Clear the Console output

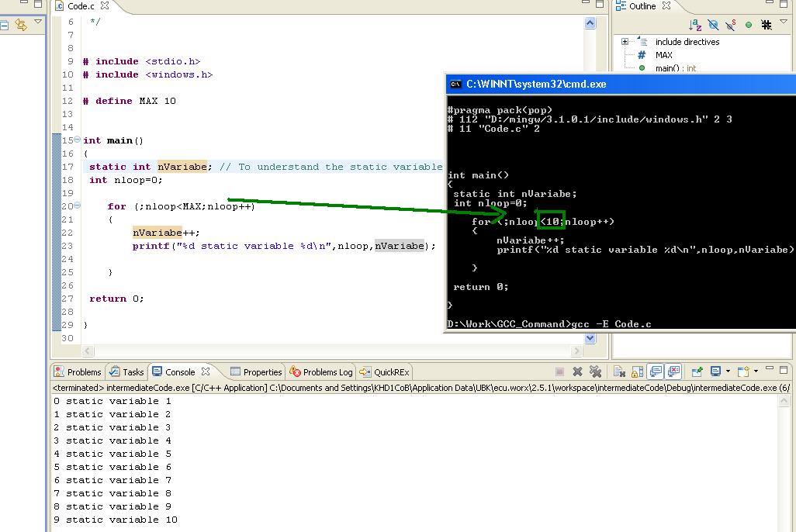tap(619, 371)
